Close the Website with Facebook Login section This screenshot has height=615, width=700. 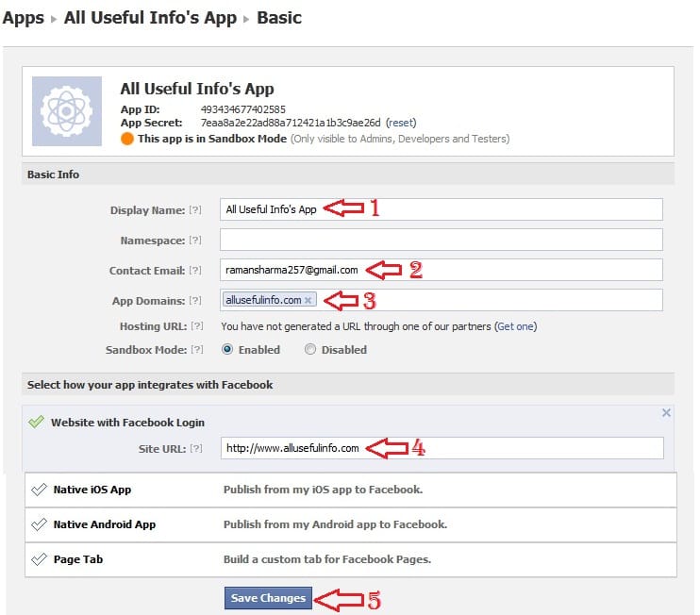(x=666, y=413)
